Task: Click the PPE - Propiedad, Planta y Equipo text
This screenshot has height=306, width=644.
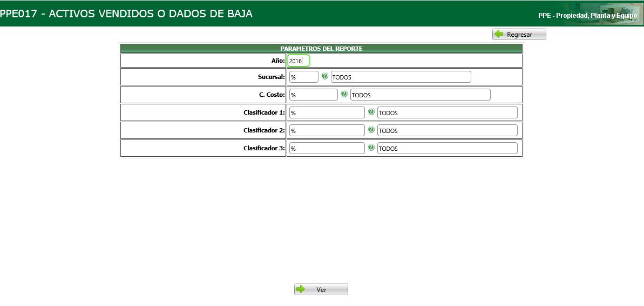Action: click(587, 16)
